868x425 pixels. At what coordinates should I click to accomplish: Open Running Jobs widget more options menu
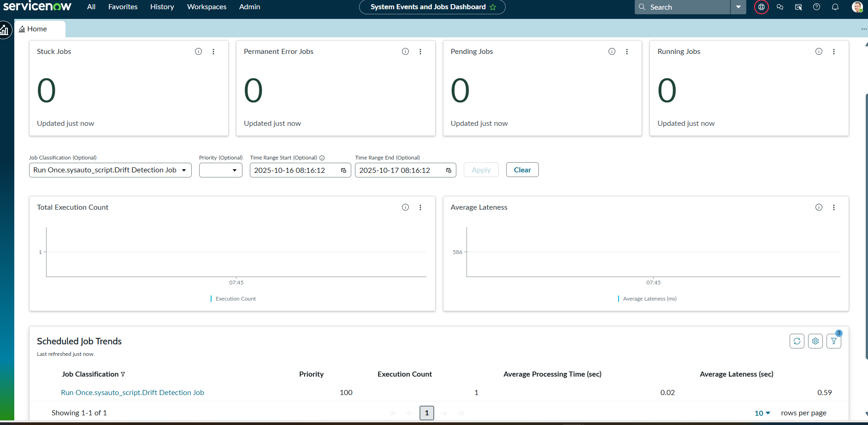pos(833,52)
